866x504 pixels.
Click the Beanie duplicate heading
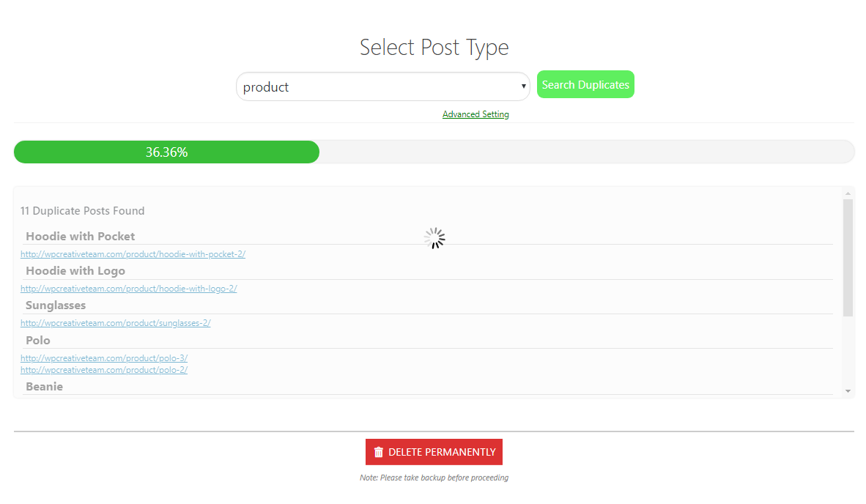pos(44,386)
